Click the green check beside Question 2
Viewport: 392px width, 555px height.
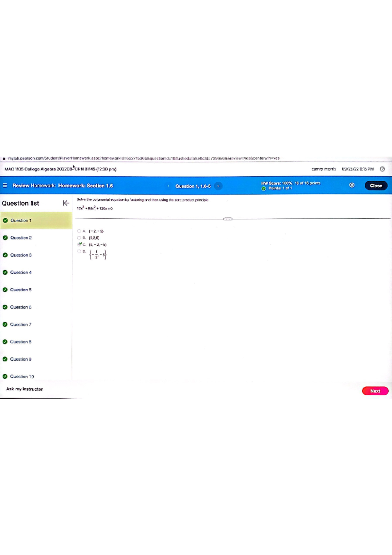pyautogui.click(x=5, y=238)
